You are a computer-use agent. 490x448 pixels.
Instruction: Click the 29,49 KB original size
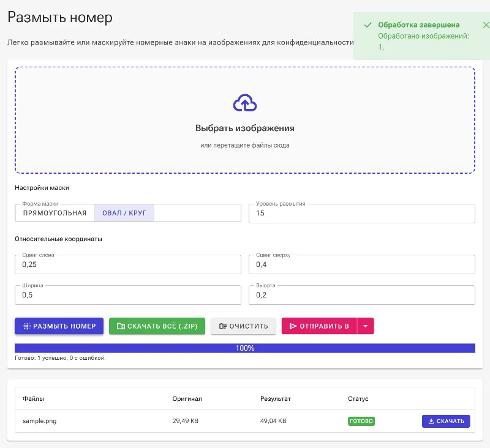186,421
